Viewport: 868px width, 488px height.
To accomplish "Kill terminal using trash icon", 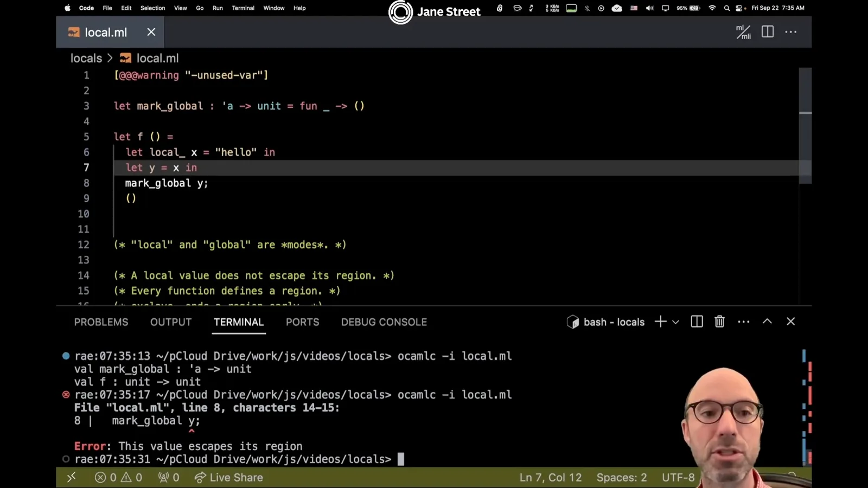I will tap(719, 322).
